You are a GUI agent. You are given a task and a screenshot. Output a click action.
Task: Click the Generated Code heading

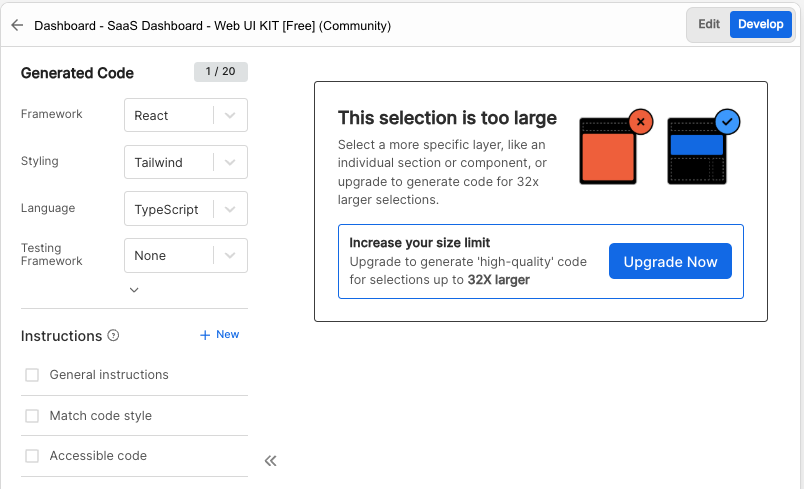tap(77, 73)
